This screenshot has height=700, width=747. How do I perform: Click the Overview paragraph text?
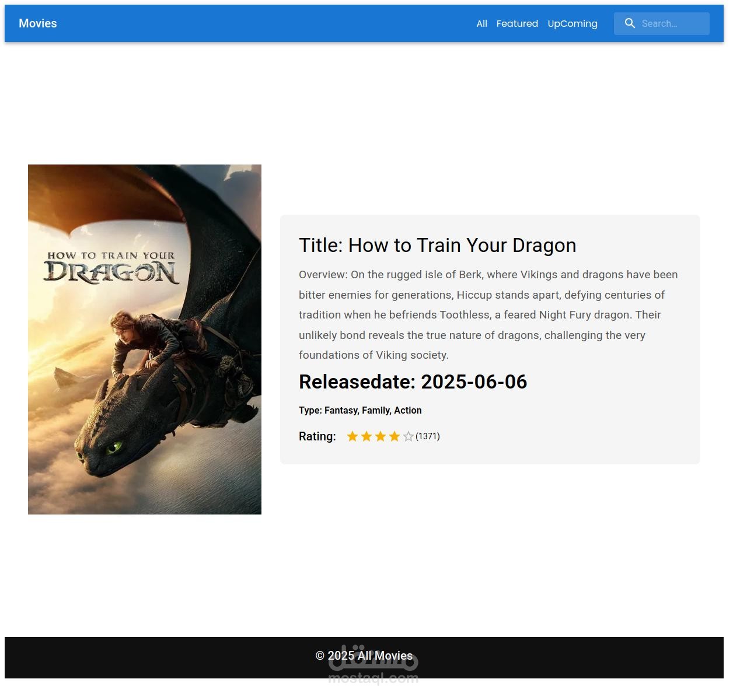point(488,315)
